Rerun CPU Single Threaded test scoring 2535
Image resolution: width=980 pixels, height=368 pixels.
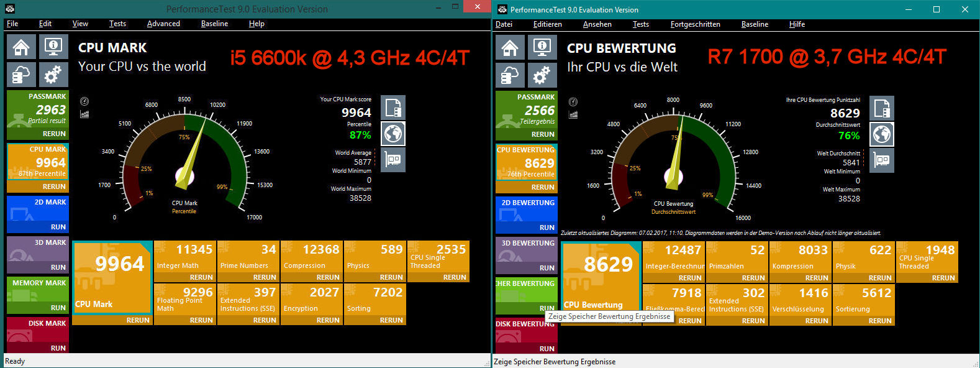tap(455, 277)
